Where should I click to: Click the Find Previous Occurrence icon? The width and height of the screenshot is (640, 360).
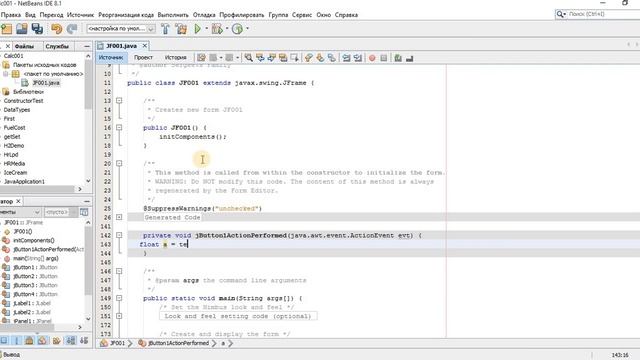point(260,58)
